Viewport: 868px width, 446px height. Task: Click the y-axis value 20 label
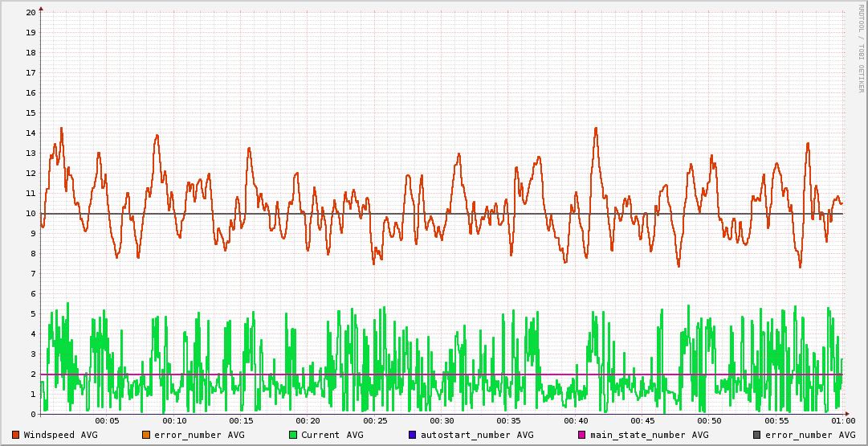pos(31,13)
